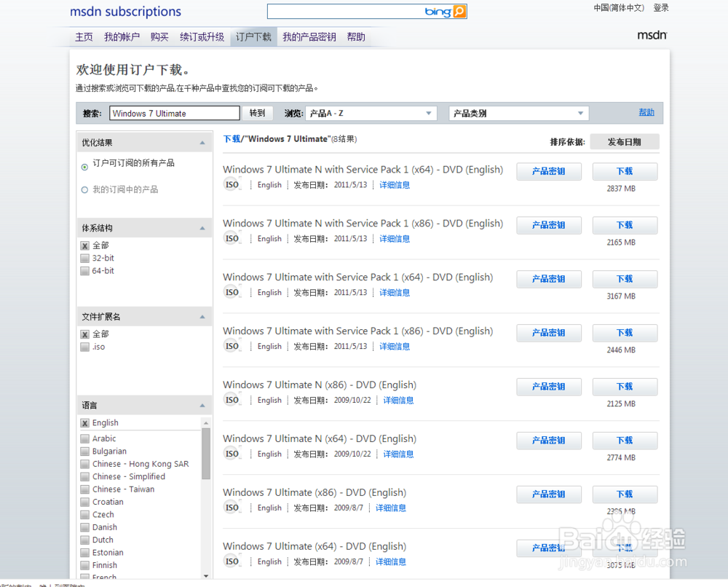Collapse the 语言 section

click(x=202, y=406)
